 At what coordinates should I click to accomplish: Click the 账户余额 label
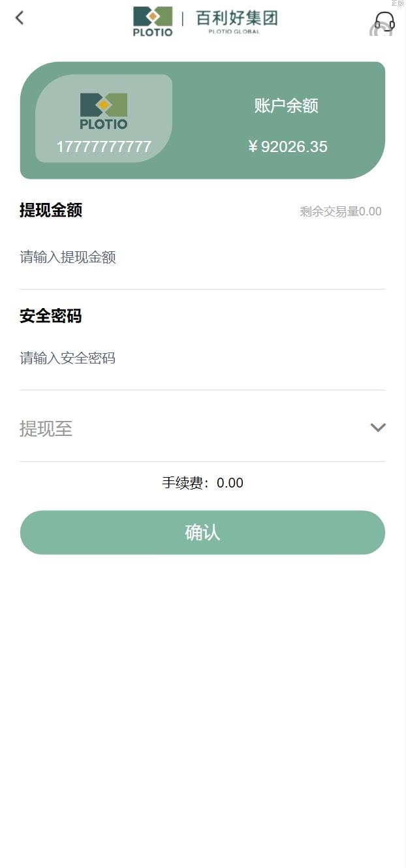(x=286, y=106)
